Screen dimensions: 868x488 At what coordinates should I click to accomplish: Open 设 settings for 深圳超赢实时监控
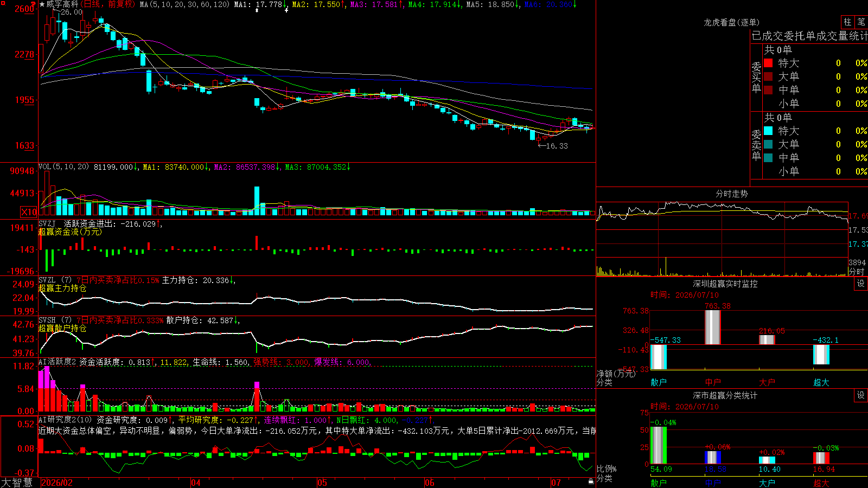pos(861,284)
